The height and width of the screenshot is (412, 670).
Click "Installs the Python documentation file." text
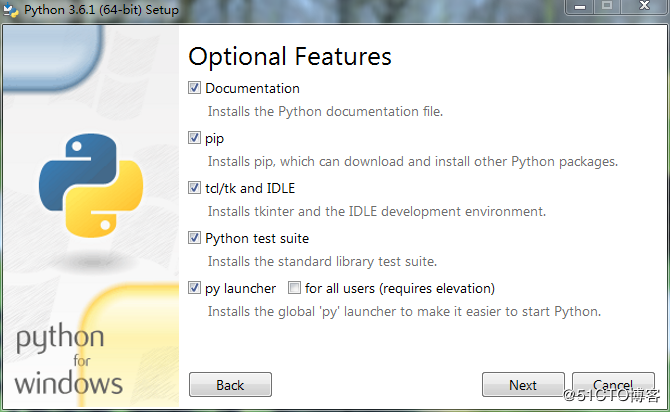pyautogui.click(x=325, y=112)
